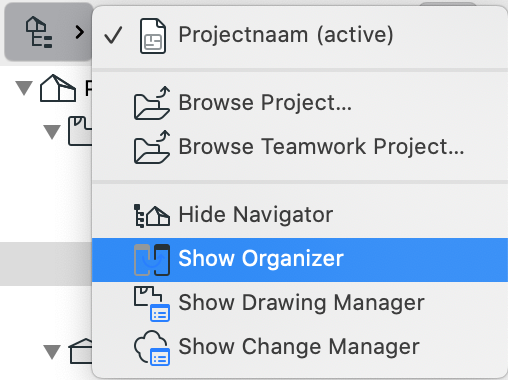Click the Project Chooser building tree icon
Screen dimensions: 508x380
tap(39, 32)
